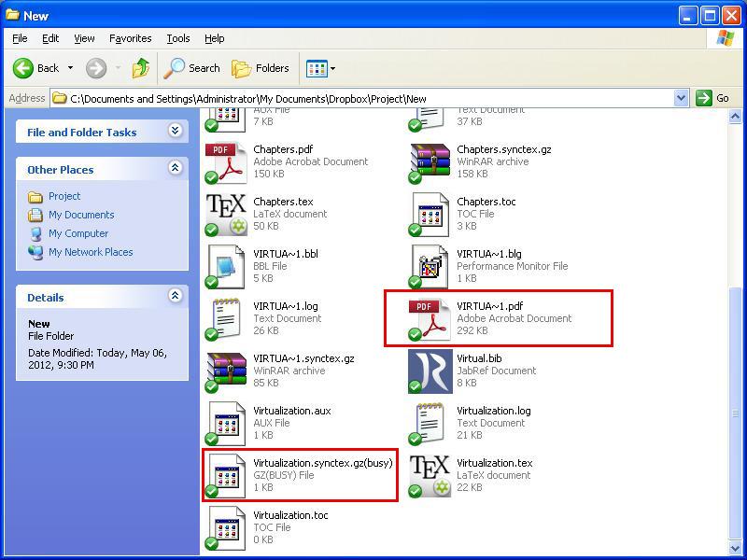
Task: Select the Virtualization.tex LaTeX icon
Action: 430,476
